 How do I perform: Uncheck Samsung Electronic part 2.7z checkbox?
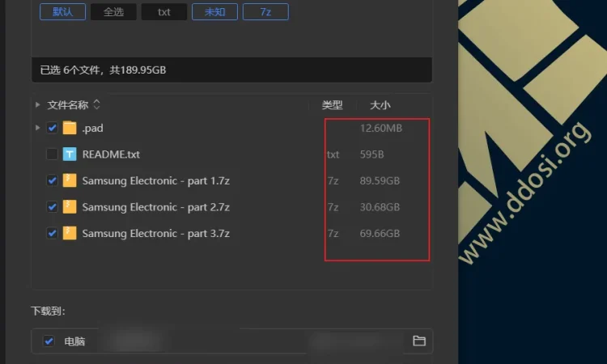(x=53, y=206)
